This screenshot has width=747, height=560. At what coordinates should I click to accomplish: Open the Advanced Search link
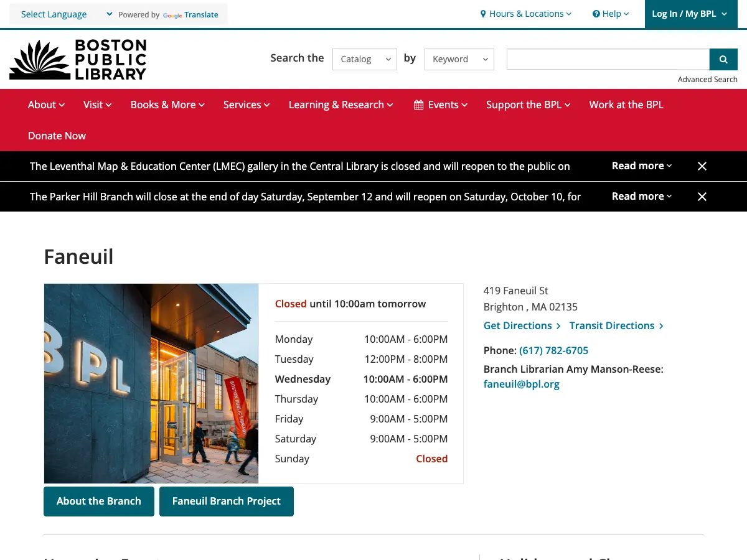708,80
